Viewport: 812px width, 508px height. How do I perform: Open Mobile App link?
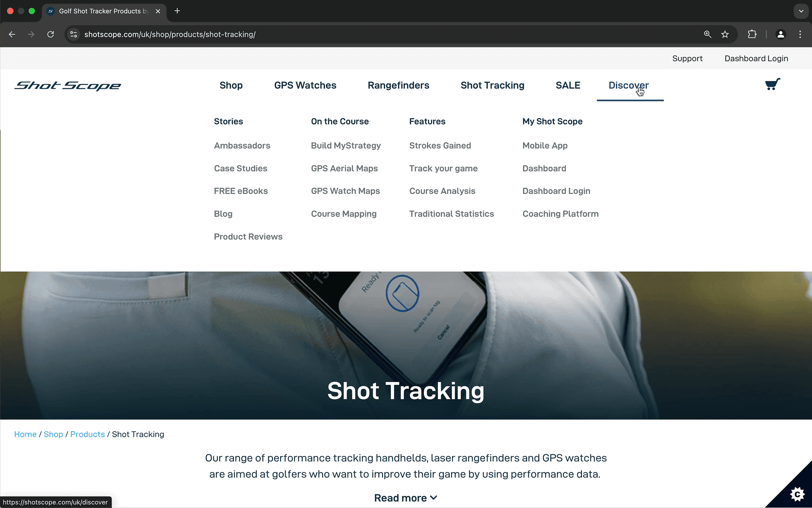click(x=545, y=146)
